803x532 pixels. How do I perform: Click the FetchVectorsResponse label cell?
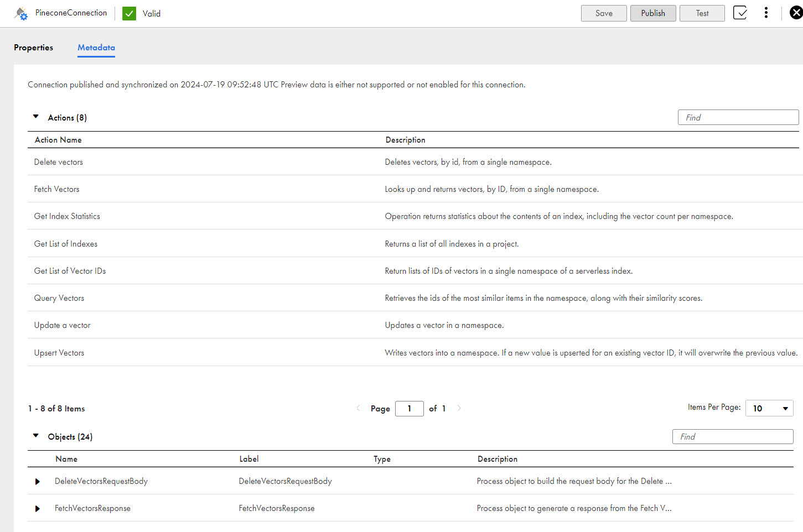[x=277, y=508]
